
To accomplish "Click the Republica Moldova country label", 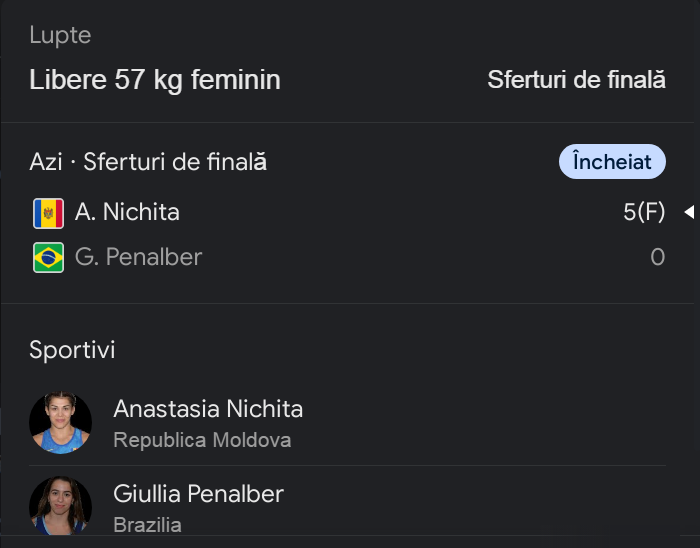I will pos(202,440).
